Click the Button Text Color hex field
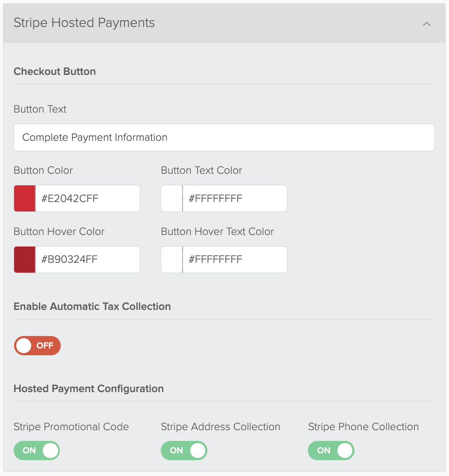449x476 pixels. pyautogui.click(x=235, y=198)
